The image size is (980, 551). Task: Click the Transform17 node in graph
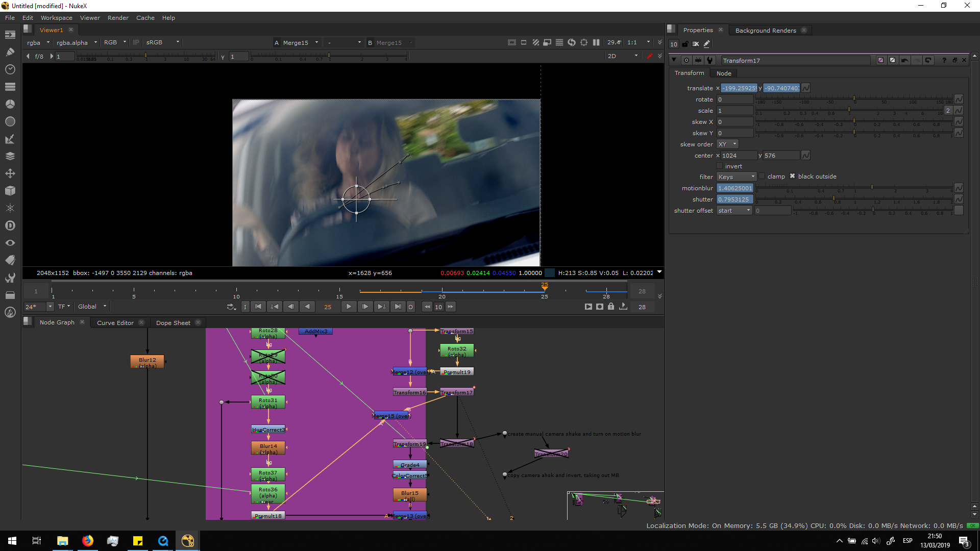point(457,392)
